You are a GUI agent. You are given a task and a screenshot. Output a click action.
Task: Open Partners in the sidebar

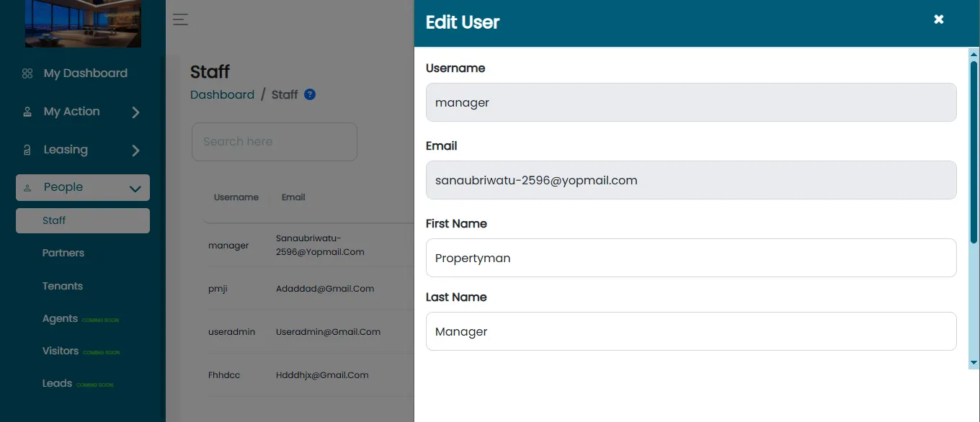(63, 253)
